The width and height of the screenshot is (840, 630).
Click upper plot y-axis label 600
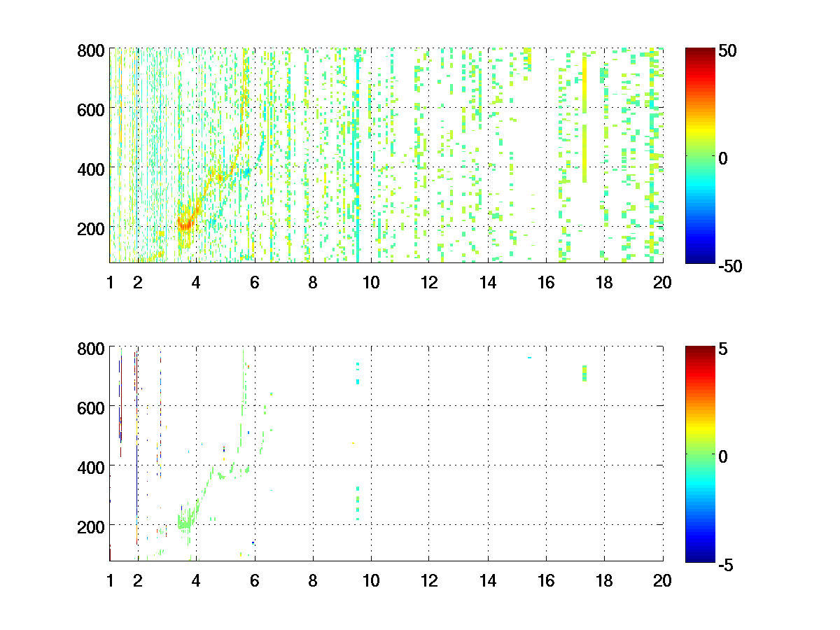92,109
